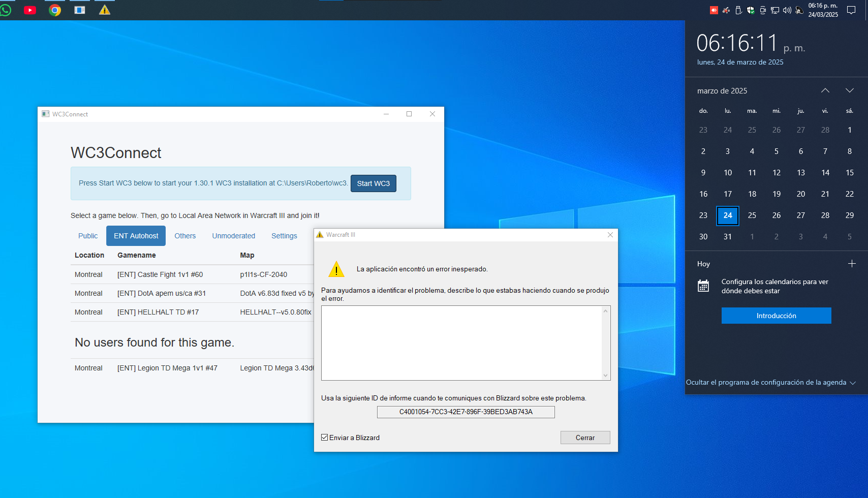Go to previous month with up arrow
This screenshot has width=868, height=498.
click(825, 90)
